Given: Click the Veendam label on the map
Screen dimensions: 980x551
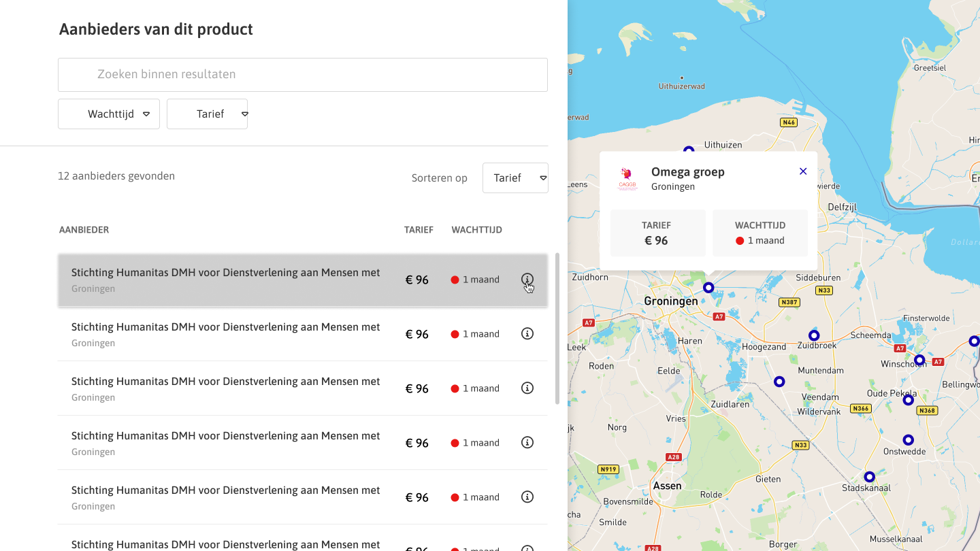Looking at the screenshot, I should tap(820, 397).
